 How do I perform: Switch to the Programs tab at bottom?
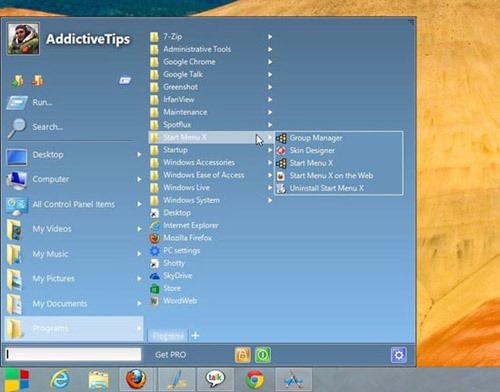coord(168,336)
